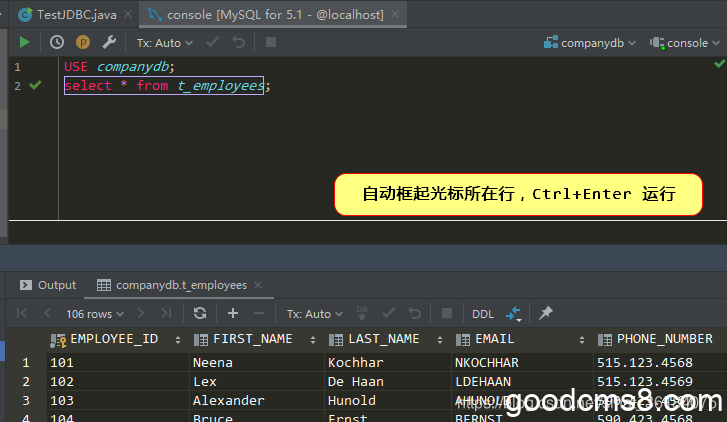Go to previous page of results

pos(47,314)
